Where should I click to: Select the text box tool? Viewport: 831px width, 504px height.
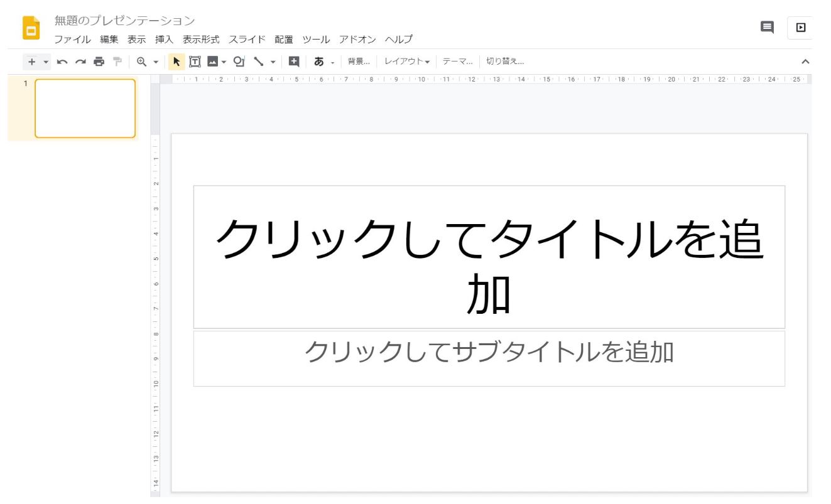tap(195, 62)
